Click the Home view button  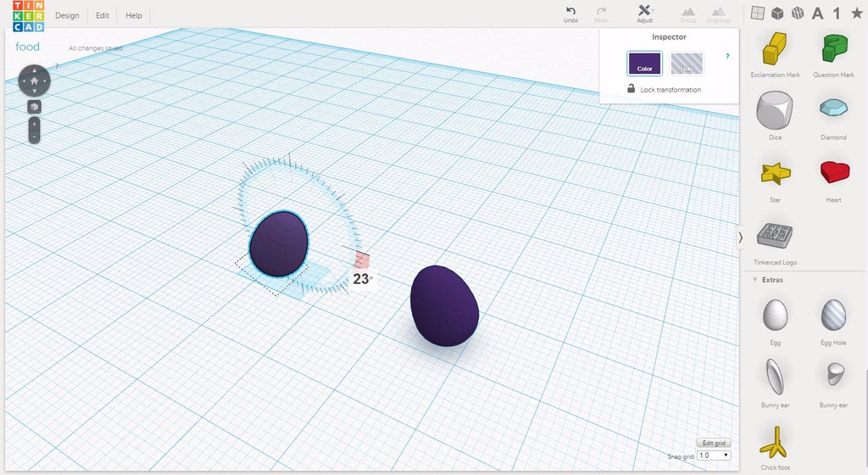[34, 81]
